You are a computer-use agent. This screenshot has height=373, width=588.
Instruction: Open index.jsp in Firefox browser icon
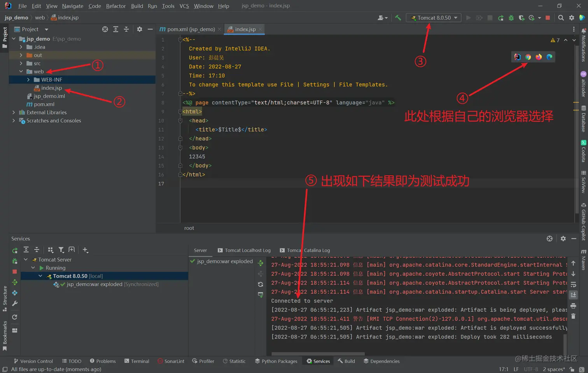539,57
